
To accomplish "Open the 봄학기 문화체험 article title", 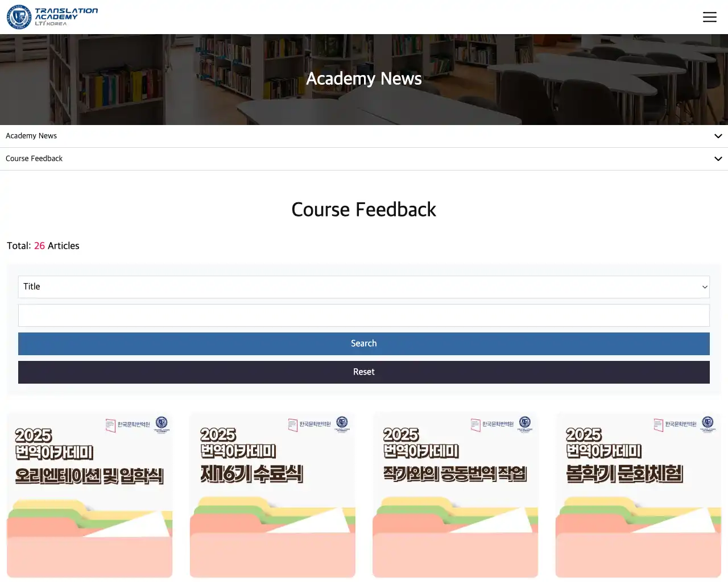I will (624, 474).
